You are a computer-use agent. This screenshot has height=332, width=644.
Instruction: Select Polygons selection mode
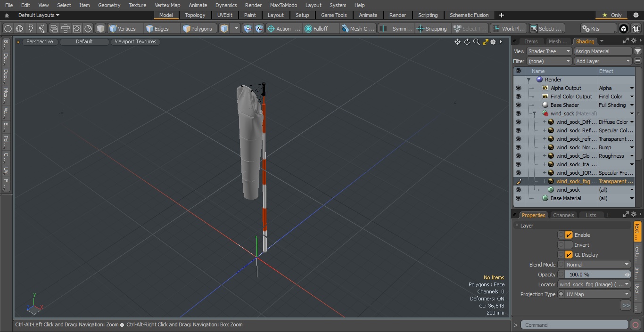[198, 29]
